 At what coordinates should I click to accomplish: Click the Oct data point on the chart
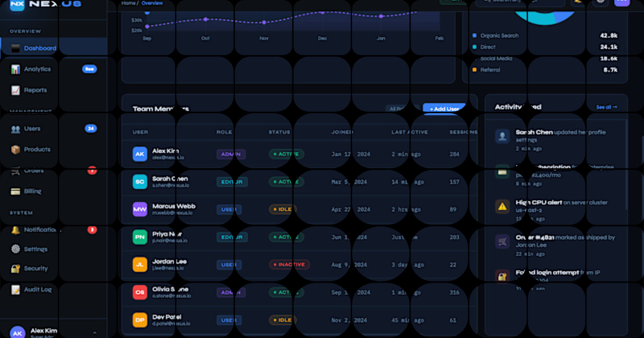[206, 19]
